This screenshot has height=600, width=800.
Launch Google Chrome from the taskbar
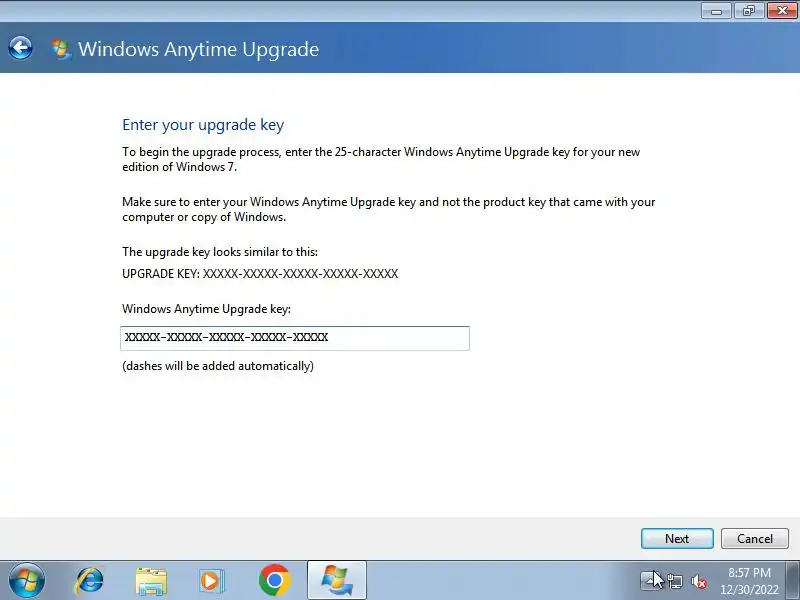[274, 580]
